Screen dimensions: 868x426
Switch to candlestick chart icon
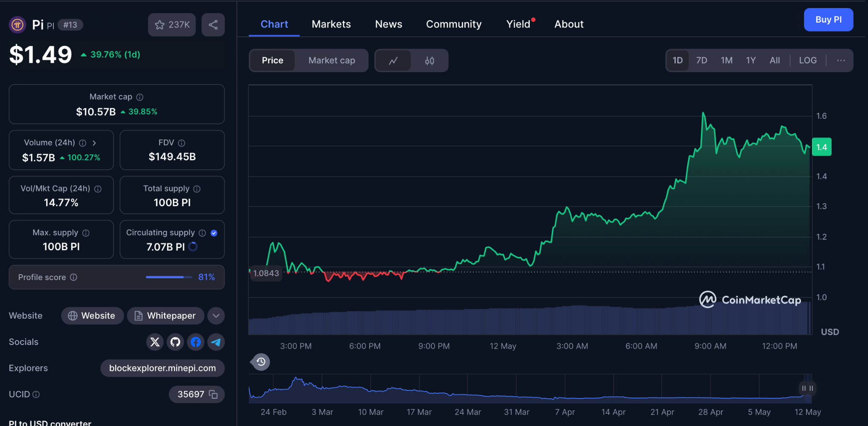tap(429, 61)
